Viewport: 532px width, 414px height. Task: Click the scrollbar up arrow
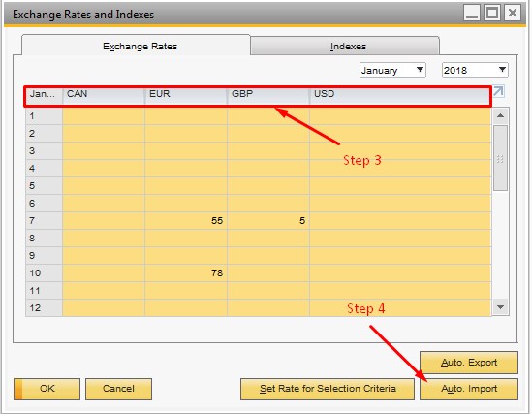click(x=500, y=115)
